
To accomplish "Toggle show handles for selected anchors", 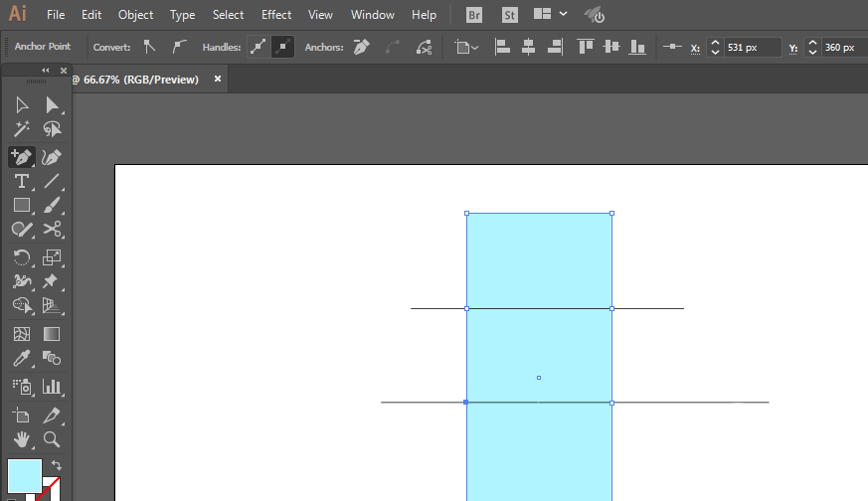I will [258, 47].
